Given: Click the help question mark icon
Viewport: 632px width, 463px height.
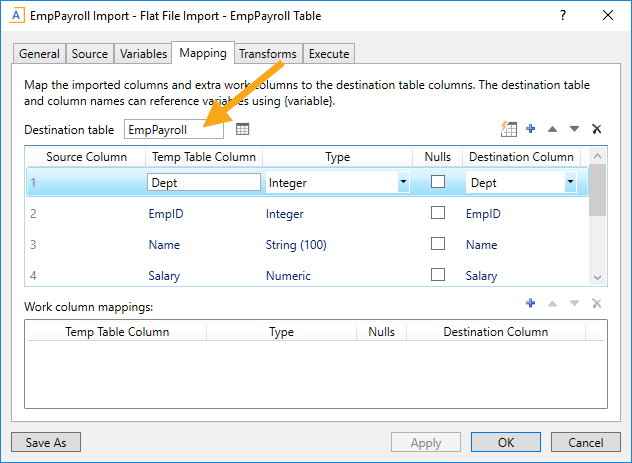Looking at the screenshot, I should 563,15.
